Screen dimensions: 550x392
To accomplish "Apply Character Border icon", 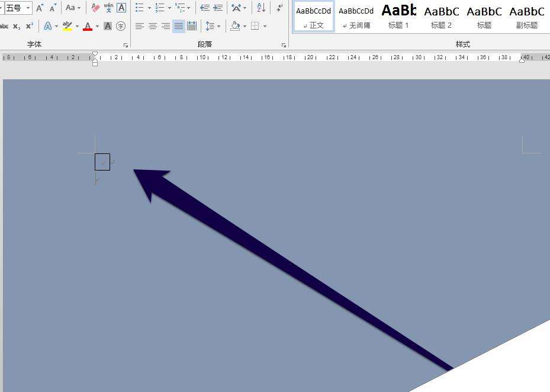I will [121, 8].
